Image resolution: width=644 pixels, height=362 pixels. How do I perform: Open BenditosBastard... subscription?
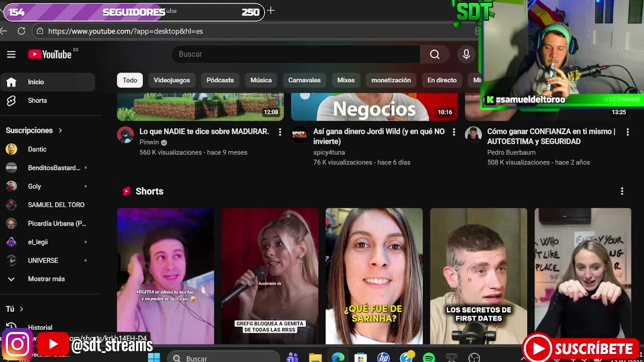tap(47, 168)
